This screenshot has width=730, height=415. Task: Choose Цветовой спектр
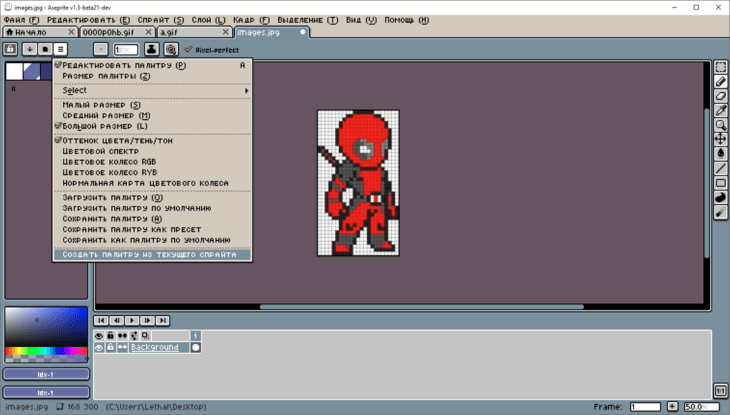click(152, 151)
